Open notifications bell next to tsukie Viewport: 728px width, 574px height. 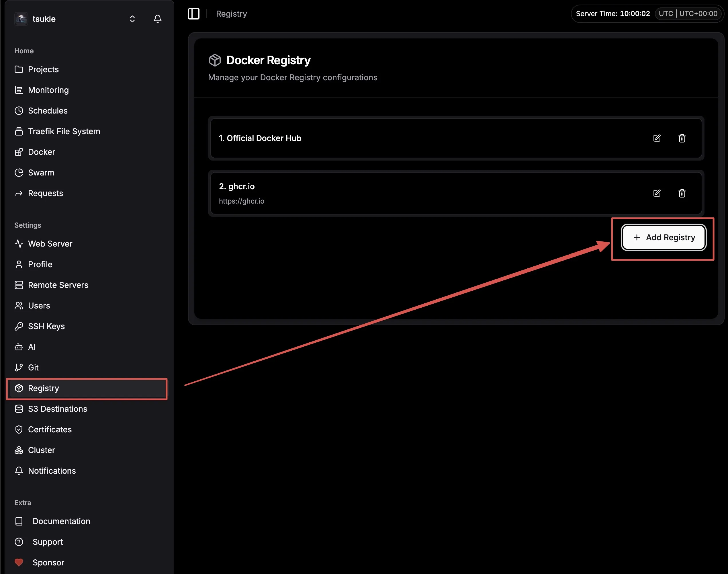[157, 19]
